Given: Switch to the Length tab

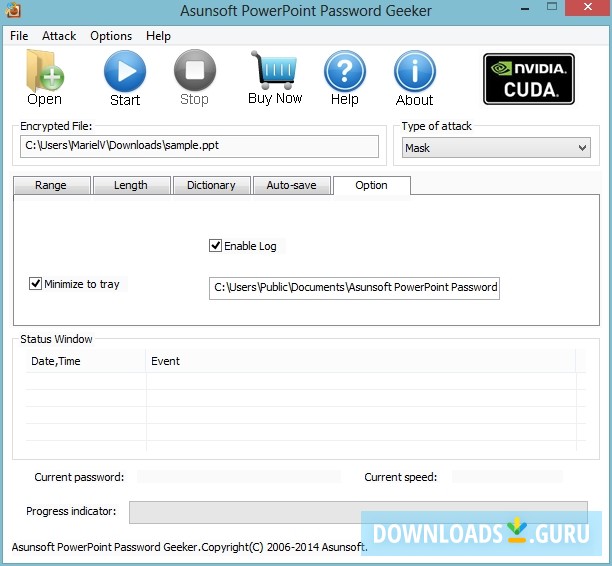Looking at the screenshot, I should pyautogui.click(x=132, y=185).
